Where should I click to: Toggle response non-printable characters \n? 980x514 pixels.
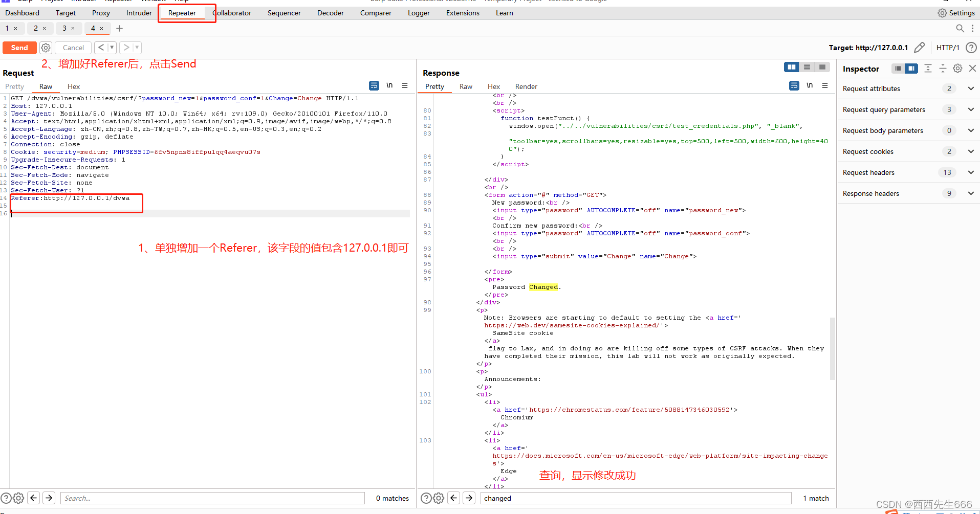pyautogui.click(x=810, y=85)
